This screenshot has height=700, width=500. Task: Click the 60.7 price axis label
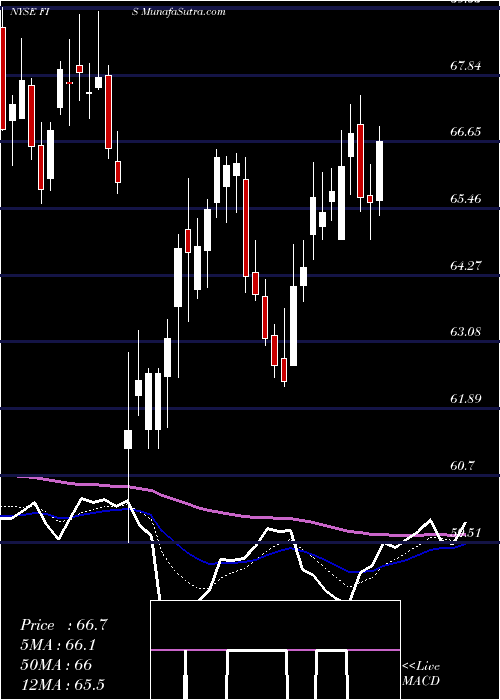pos(462,466)
